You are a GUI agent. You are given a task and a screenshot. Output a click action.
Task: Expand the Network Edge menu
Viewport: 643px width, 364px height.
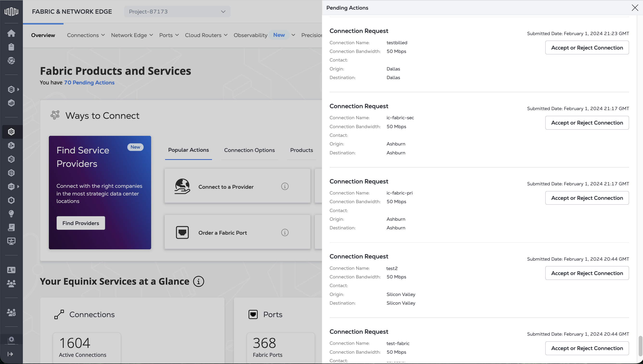[x=132, y=35]
